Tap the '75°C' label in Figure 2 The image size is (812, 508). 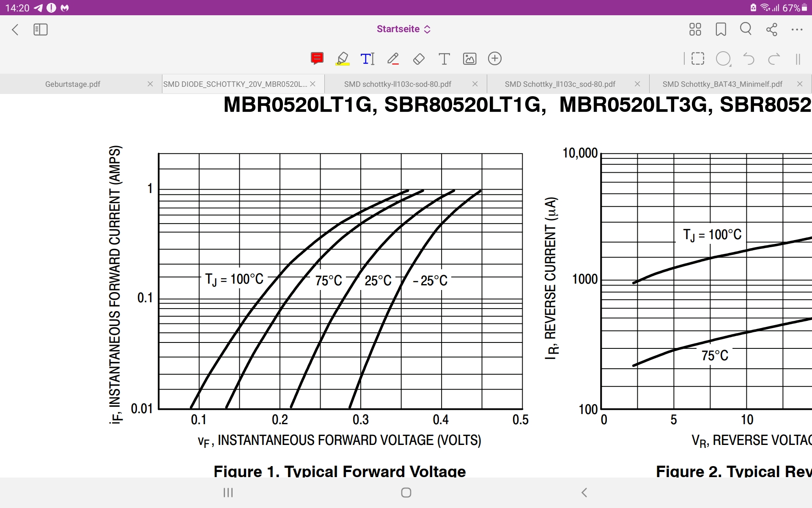click(x=715, y=355)
